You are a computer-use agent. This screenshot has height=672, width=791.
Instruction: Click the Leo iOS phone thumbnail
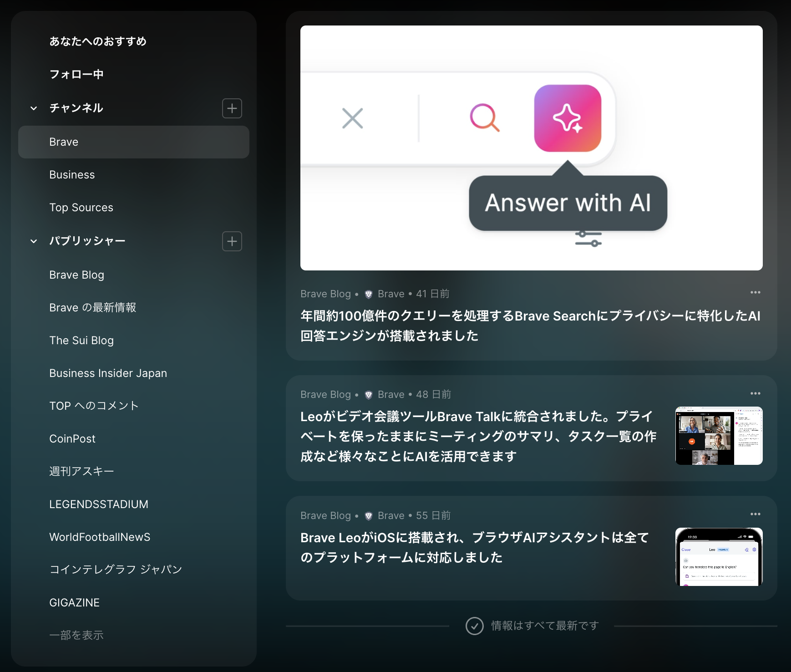coord(719,557)
